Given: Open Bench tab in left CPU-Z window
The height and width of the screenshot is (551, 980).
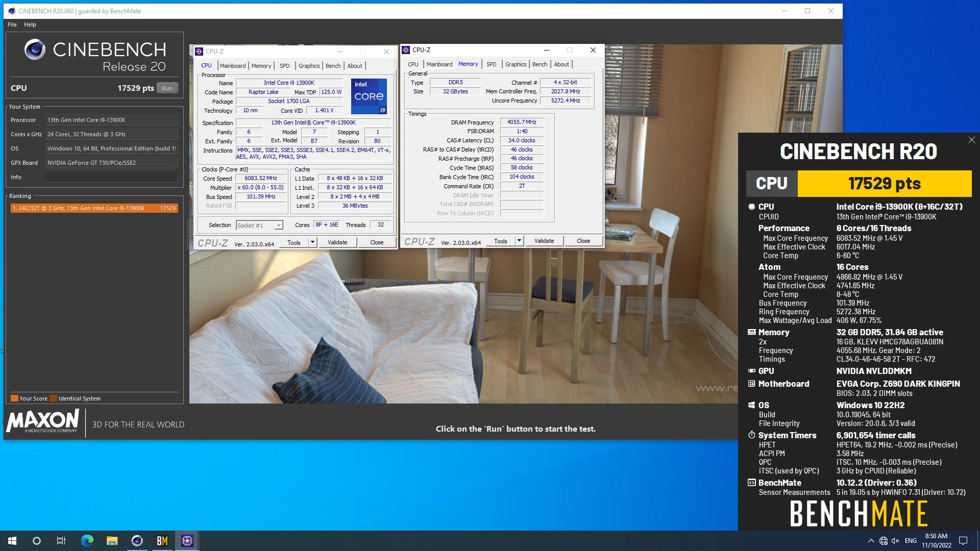Looking at the screenshot, I should 333,66.
